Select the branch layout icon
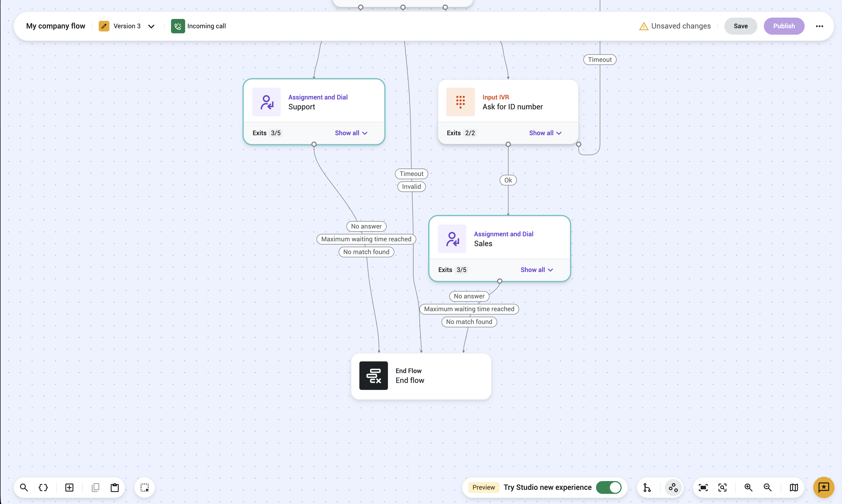 coord(647,488)
